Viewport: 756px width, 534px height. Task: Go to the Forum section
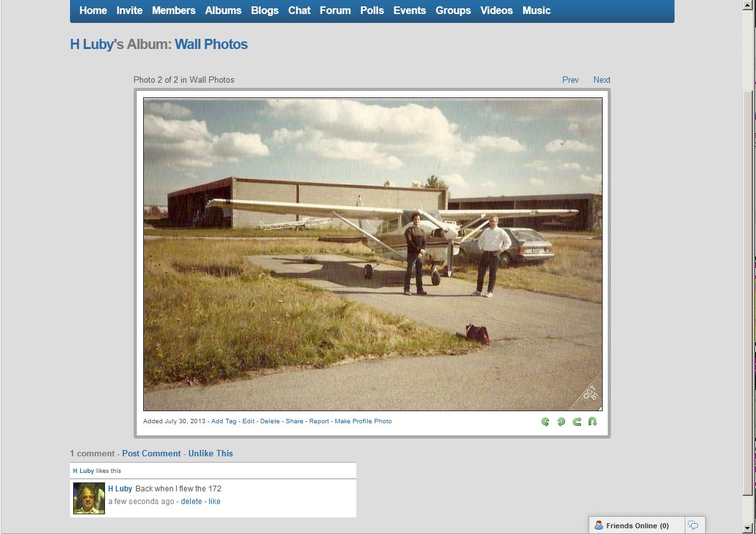[x=335, y=11]
